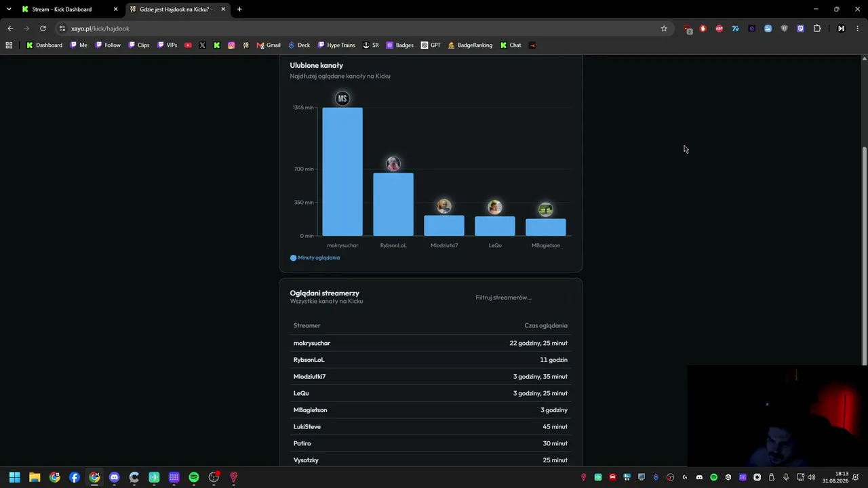
Task: Click the LeQu avatar on the chart
Action: tap(495, 207)
